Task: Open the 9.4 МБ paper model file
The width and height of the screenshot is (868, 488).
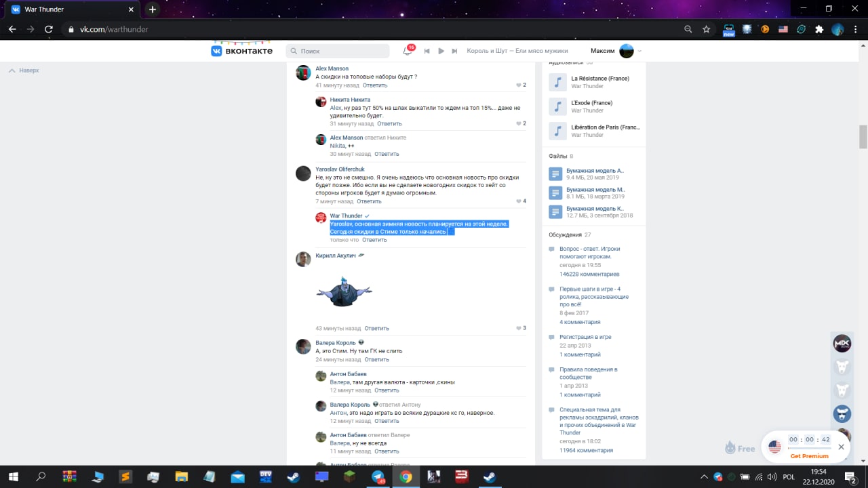Action: point(595,171)
